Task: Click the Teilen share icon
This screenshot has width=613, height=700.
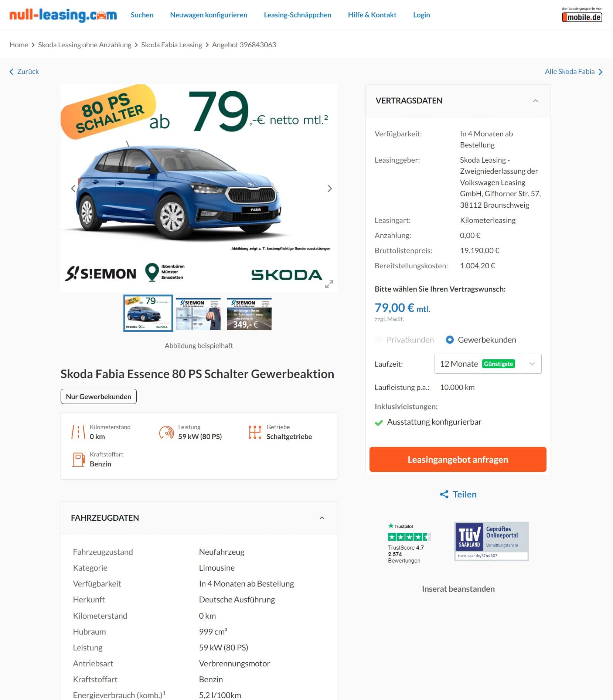Action: [x=444, y=495]
